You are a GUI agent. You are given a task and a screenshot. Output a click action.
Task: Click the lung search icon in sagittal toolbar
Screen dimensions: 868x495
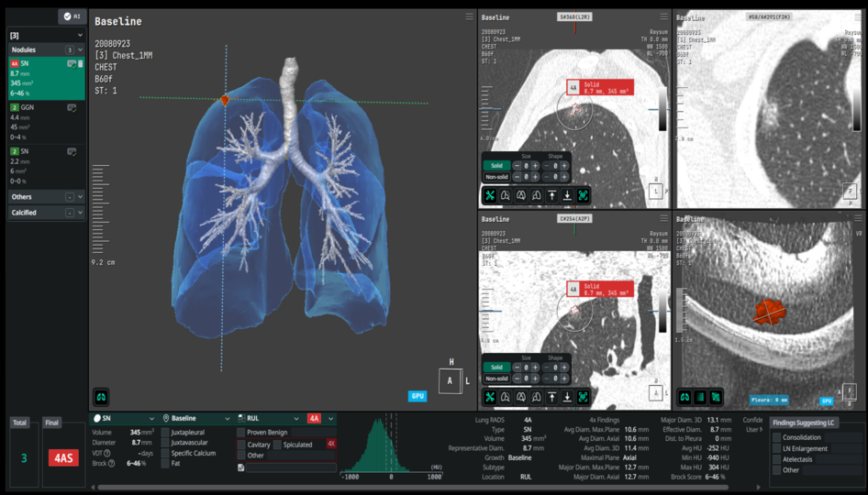[506, 195]
